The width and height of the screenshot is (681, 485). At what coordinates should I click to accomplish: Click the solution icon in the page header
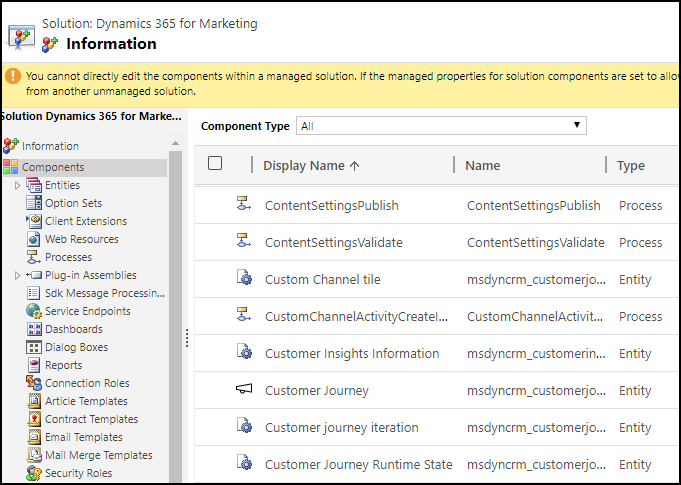click(x=20, y=36)
